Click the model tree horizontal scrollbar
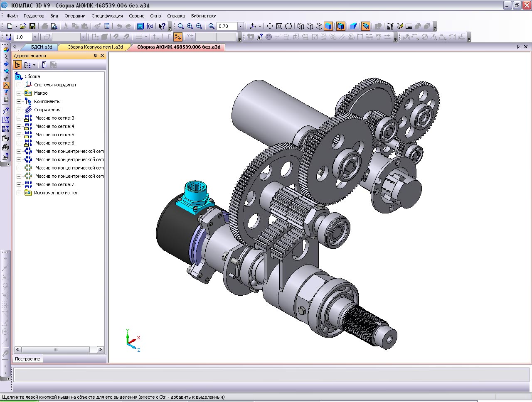The height and width of the screenshot is (402, 532). (56, 350)
